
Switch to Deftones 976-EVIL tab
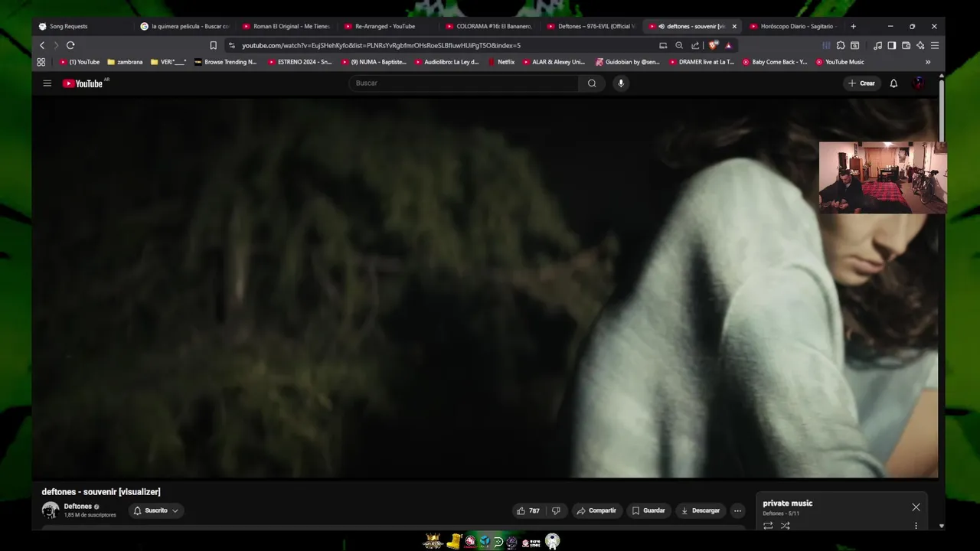click(x=591, y=26)
